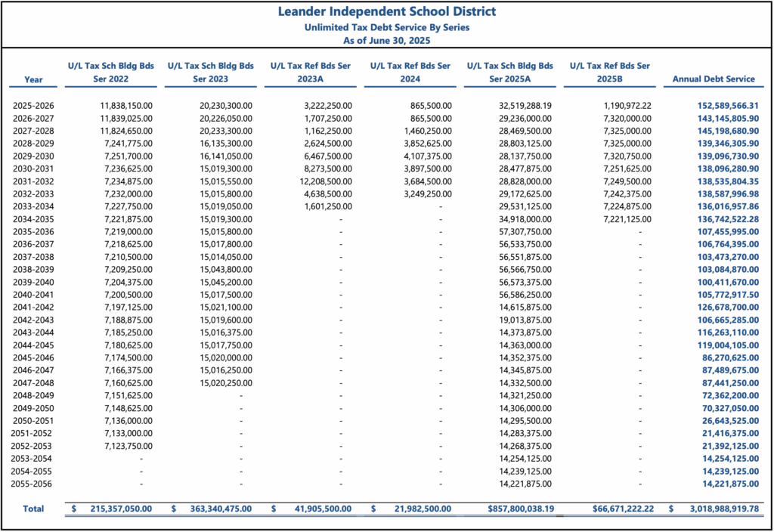
Task: Select the cell 1,601,250.00
Action: 328,206
